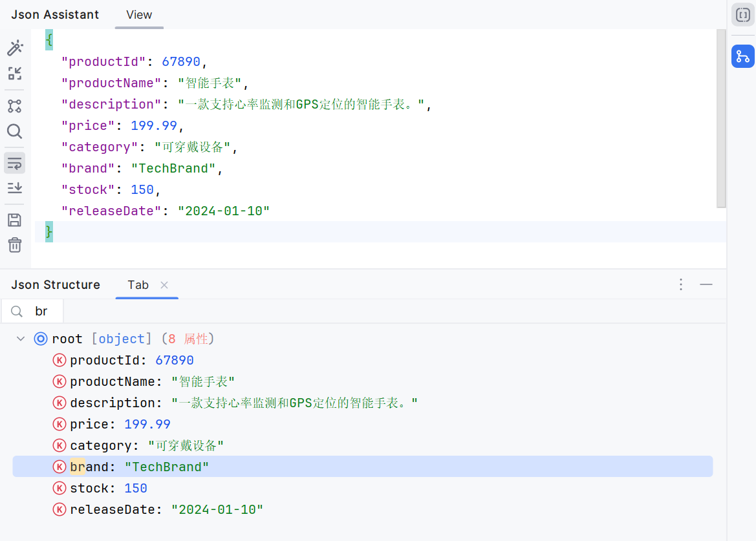Open the three-dot options menu
This screenshot has width=756, height=541.
(x=680, y=284)
